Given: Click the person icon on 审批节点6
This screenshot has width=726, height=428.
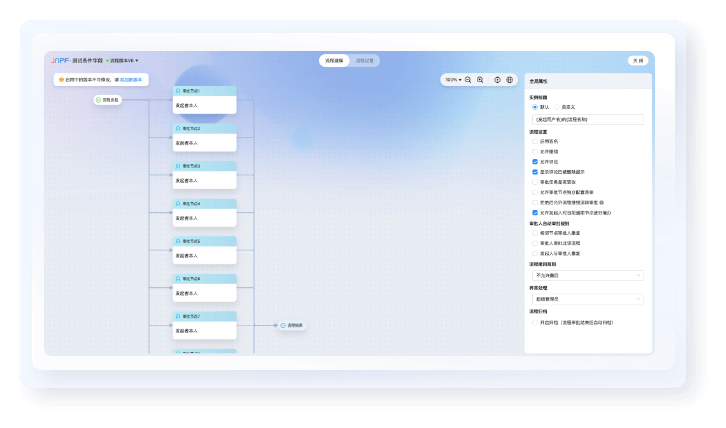Looking at the screenshot, I should [178, 279].
